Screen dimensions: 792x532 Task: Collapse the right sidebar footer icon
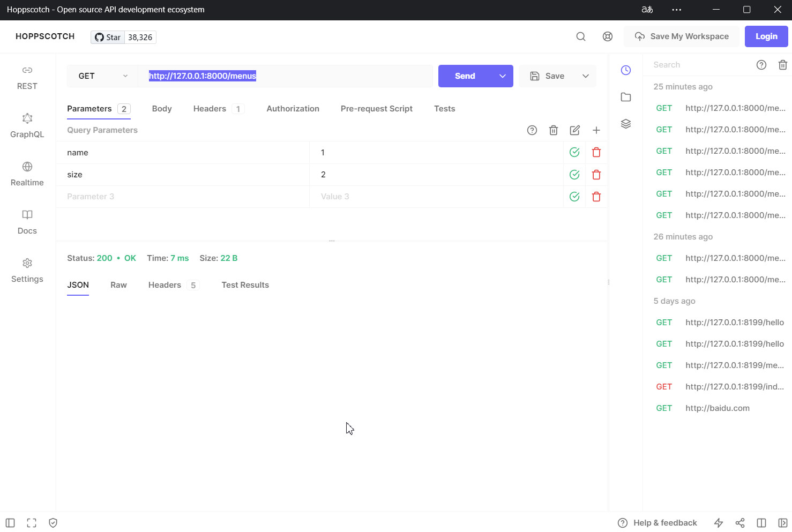click(783, 523)
